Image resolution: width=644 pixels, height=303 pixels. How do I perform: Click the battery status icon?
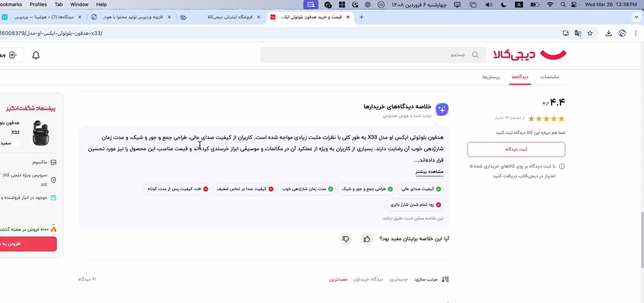tap(535, 4)
